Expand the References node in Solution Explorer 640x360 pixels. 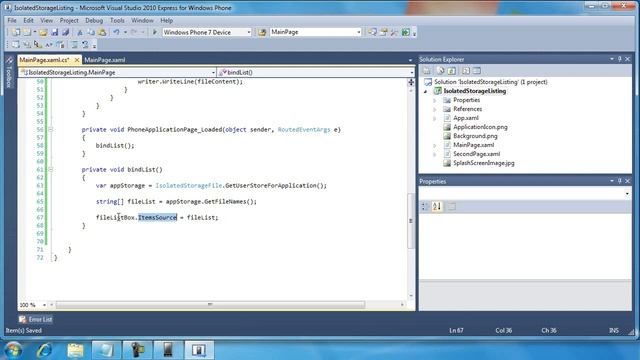point(435,109)
